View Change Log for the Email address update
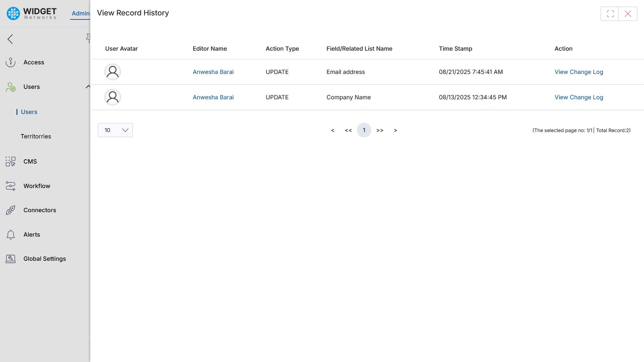Image resolution: width=644 pixels, height=362 pixels. 579,72
